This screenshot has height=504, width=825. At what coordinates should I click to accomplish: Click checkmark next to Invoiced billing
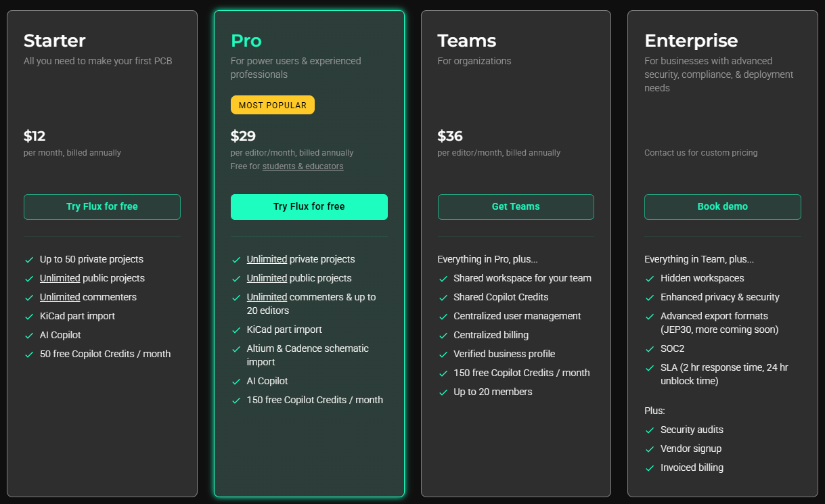650,468
